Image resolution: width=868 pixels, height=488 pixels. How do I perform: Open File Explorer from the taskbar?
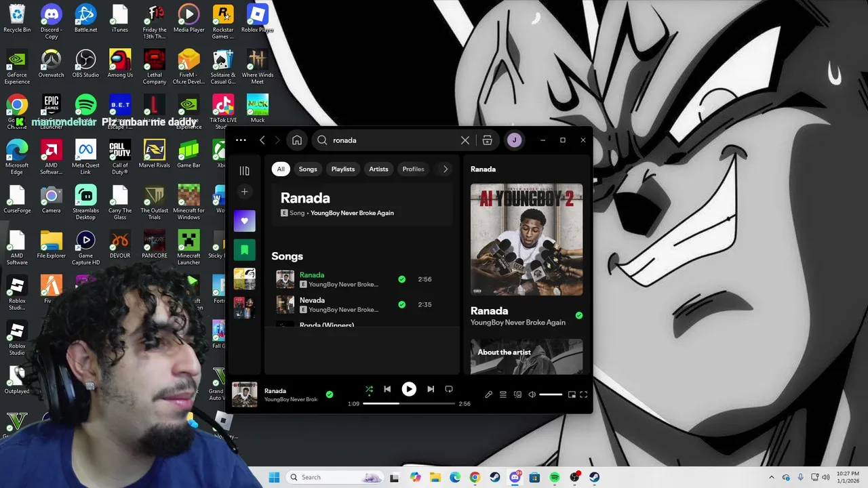point(435,477)
